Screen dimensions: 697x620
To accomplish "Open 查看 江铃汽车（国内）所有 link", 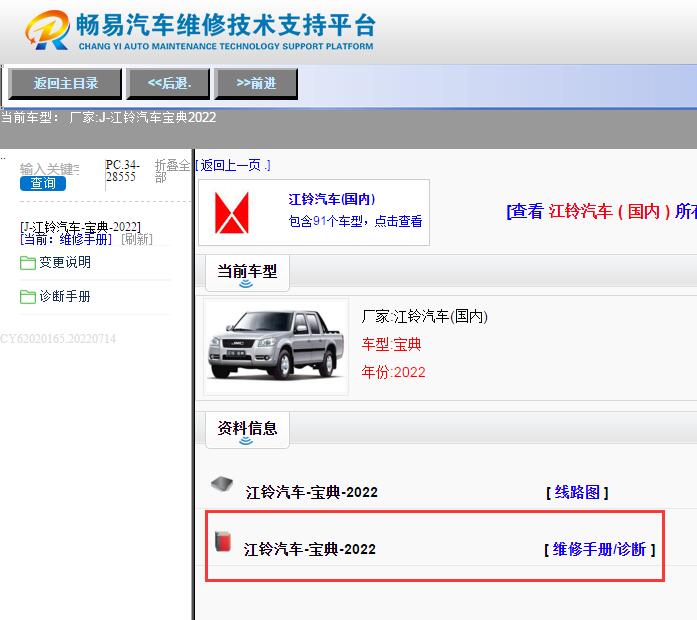I will (601, 211).
